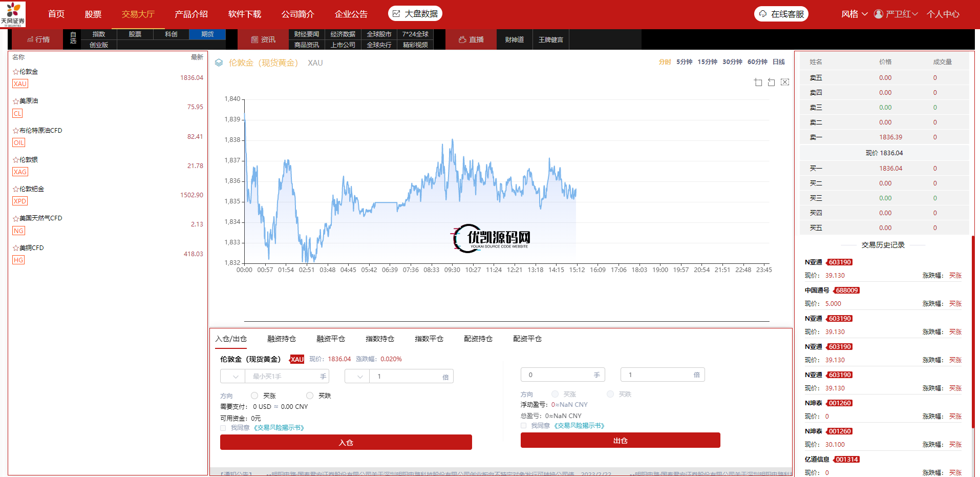Click the star next to 伦敦银
This screenshot has width=980, height=477.
pos(16,160)
